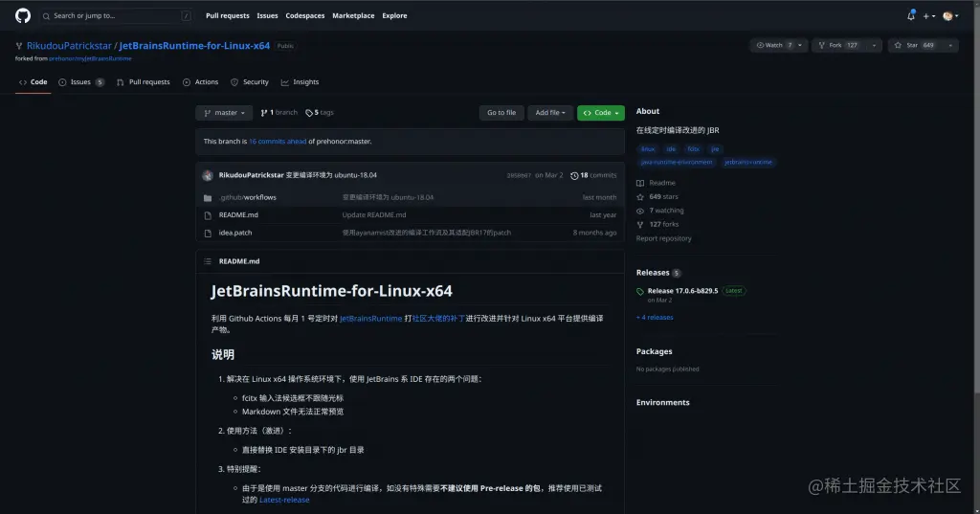Open the GitHub home logo

23,15
